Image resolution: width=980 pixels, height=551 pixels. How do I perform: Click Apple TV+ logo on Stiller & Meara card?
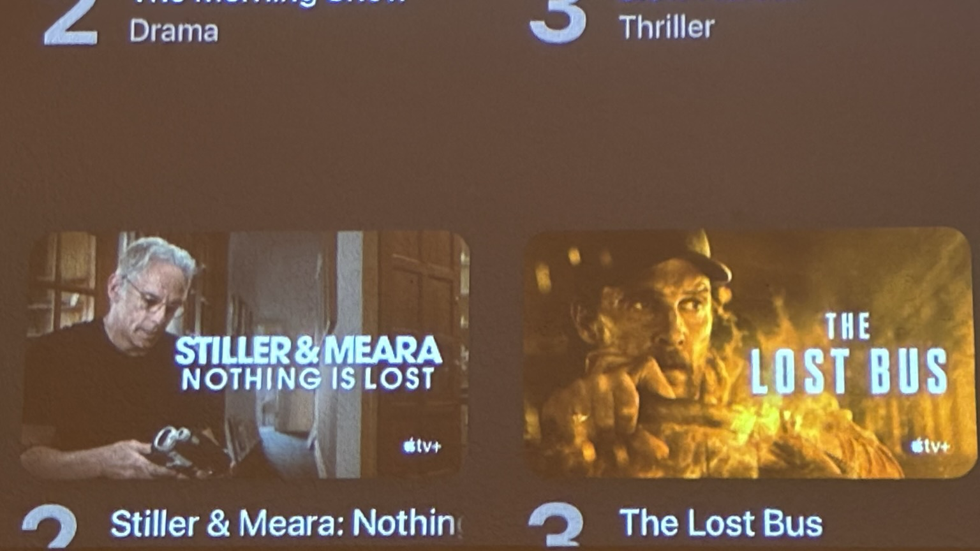[x=422, y=446]
